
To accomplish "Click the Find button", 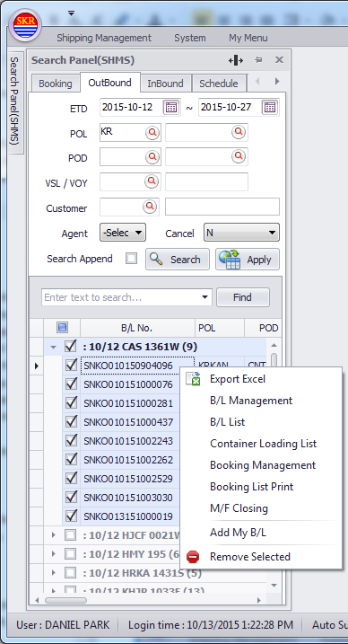I will point(243,297).
